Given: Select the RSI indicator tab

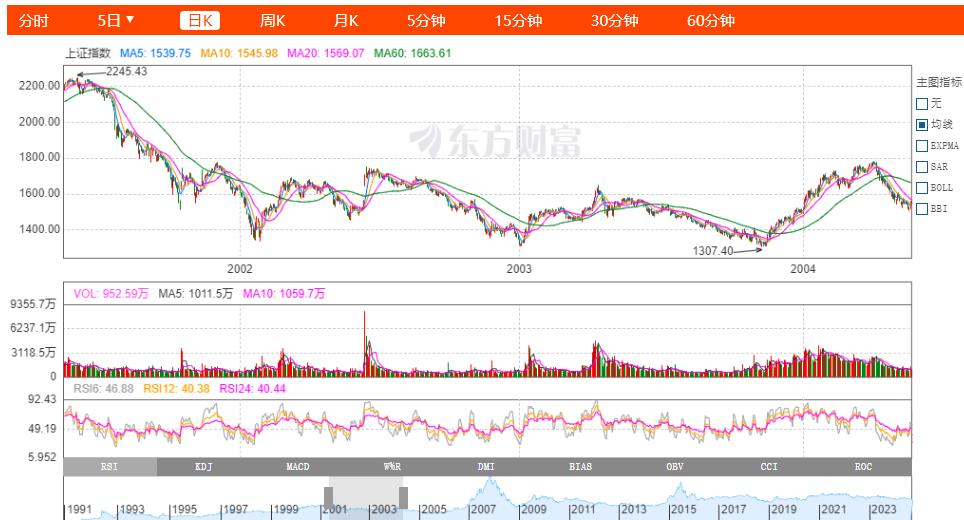Looking at the screenshot, I should 110,467.
